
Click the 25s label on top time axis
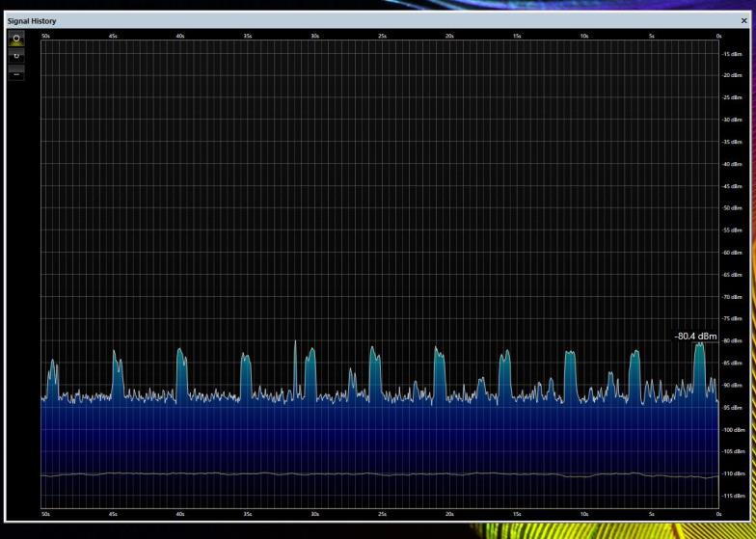(x=382, y=36)
